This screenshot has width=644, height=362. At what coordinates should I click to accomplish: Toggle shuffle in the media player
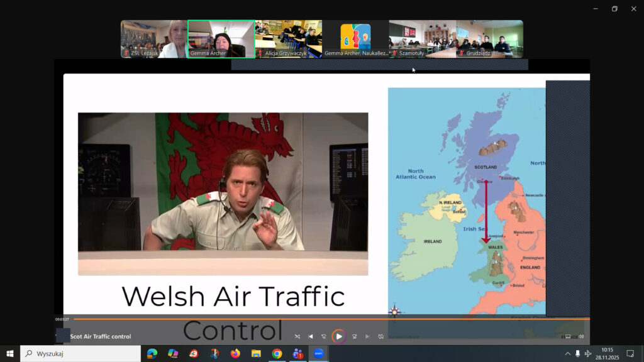coord(297,337)
